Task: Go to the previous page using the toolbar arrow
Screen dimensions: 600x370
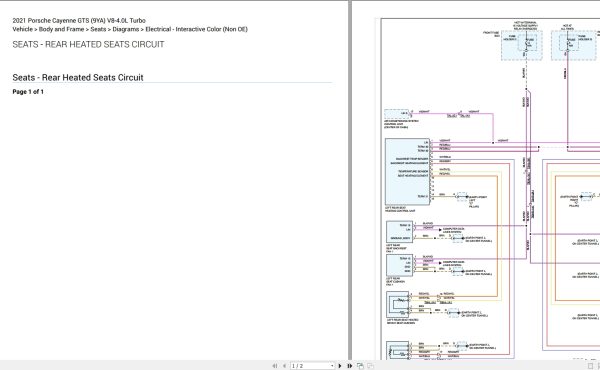Action: (284, 366)
